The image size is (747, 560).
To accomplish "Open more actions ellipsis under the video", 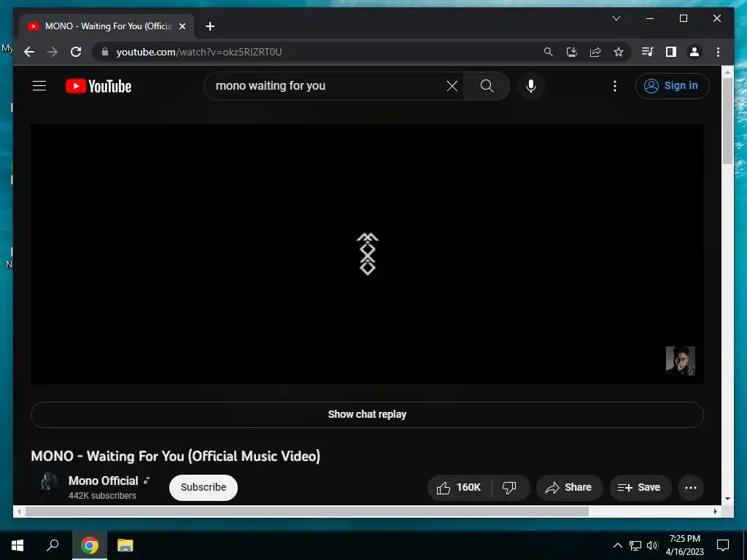I will point(691,488).
